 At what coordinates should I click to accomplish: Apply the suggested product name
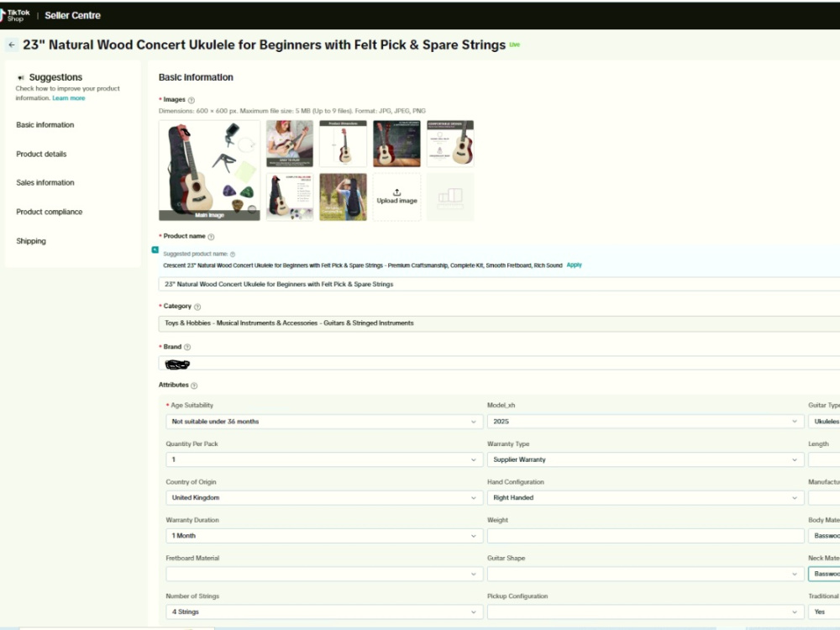[575, 265]
